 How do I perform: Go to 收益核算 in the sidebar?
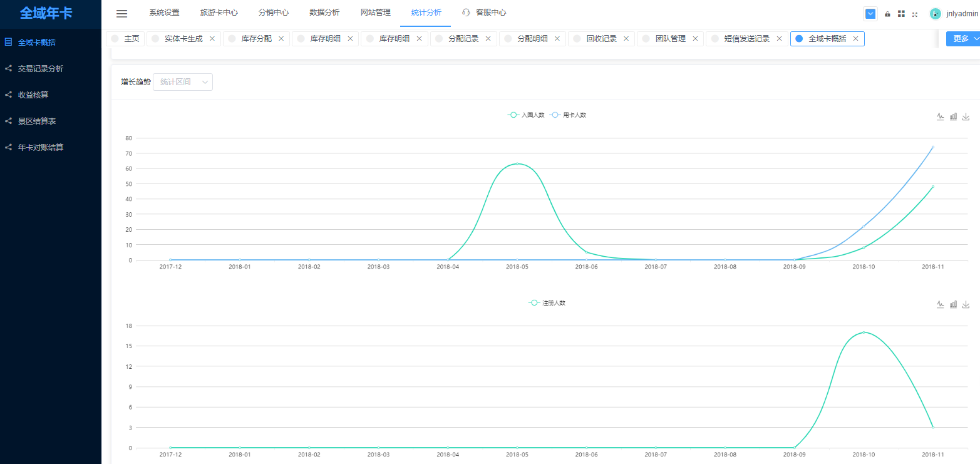(x=33, y=95)
